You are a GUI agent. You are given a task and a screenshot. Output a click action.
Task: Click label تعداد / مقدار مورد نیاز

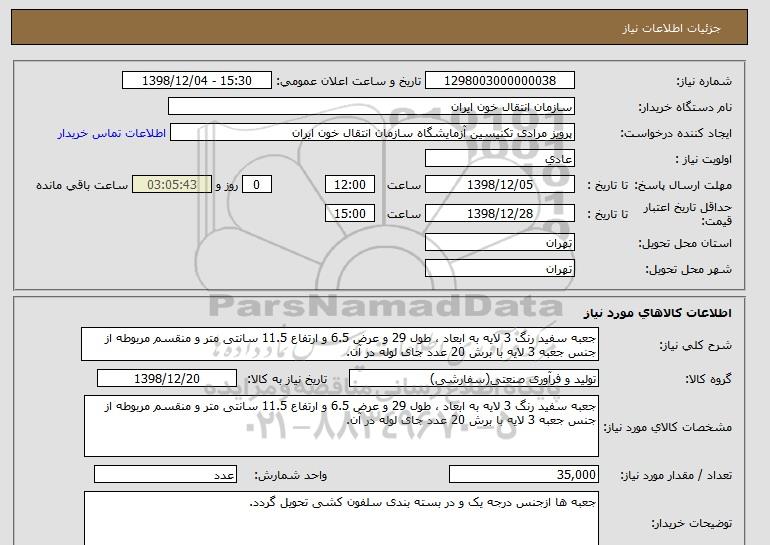coord(676,475)
